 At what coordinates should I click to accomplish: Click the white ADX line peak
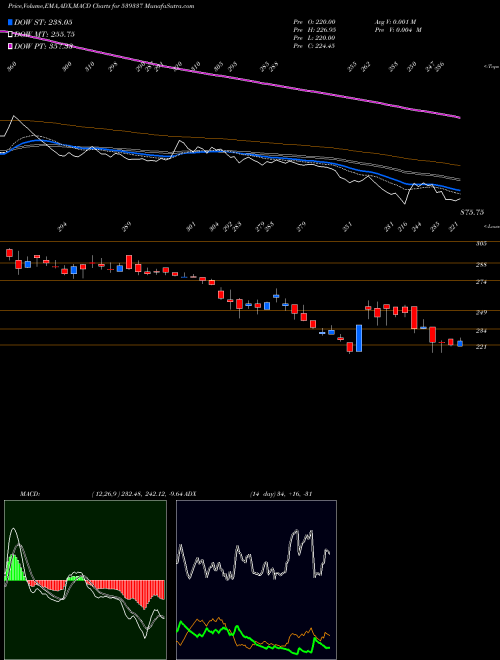pyautogui.click(x=295, y=532)
